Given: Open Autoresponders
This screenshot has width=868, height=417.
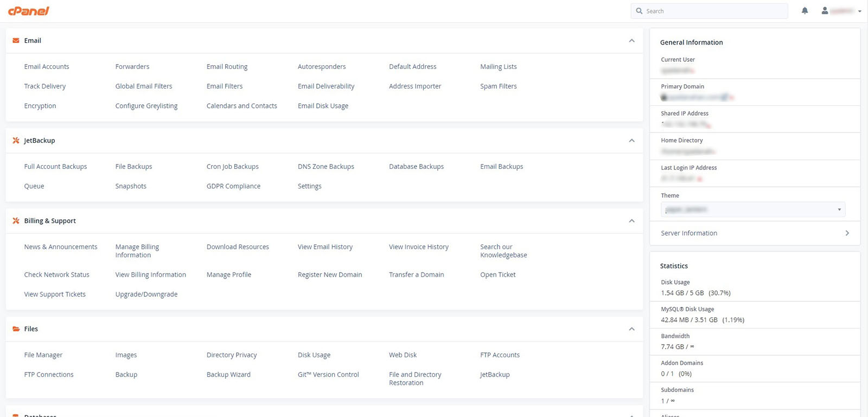Looking at the screenshot, I should 322,67.
